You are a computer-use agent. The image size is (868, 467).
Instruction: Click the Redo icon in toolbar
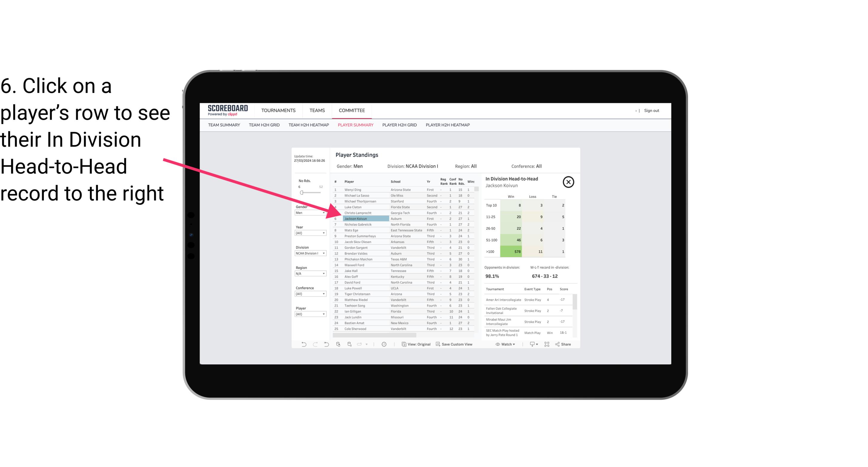tap(315, 344)
